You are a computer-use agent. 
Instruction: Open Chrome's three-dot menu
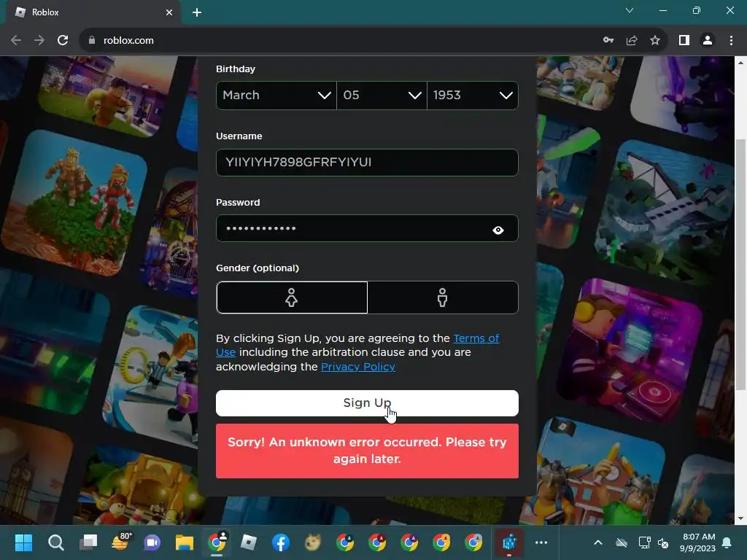731,41
